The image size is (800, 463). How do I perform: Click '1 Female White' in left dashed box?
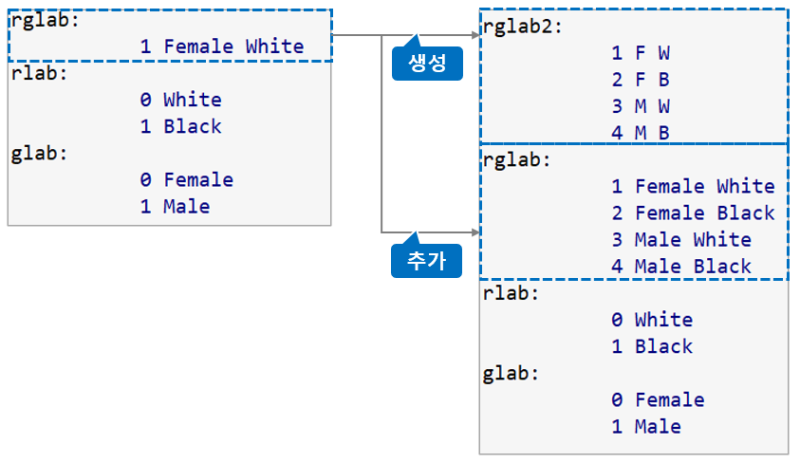[x=221, y=46]
